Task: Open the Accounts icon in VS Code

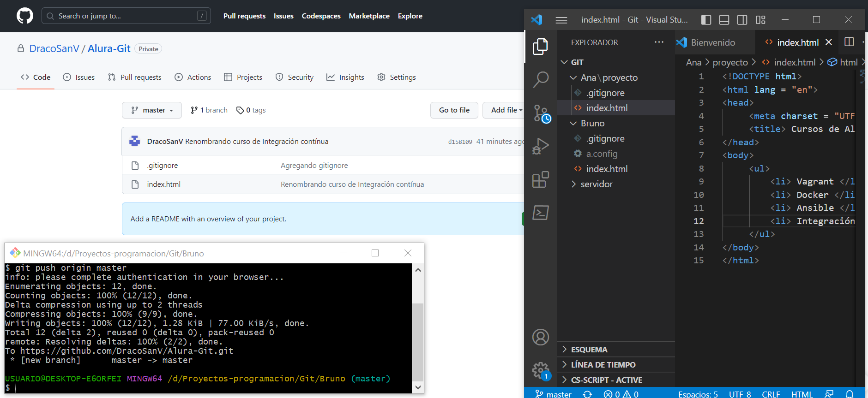Action: point(540,337)
